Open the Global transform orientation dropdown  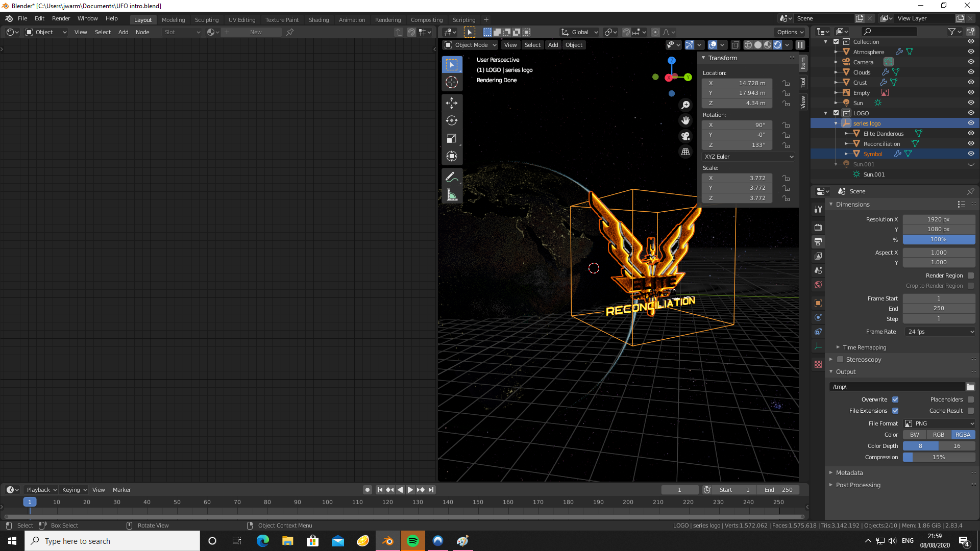580,32
